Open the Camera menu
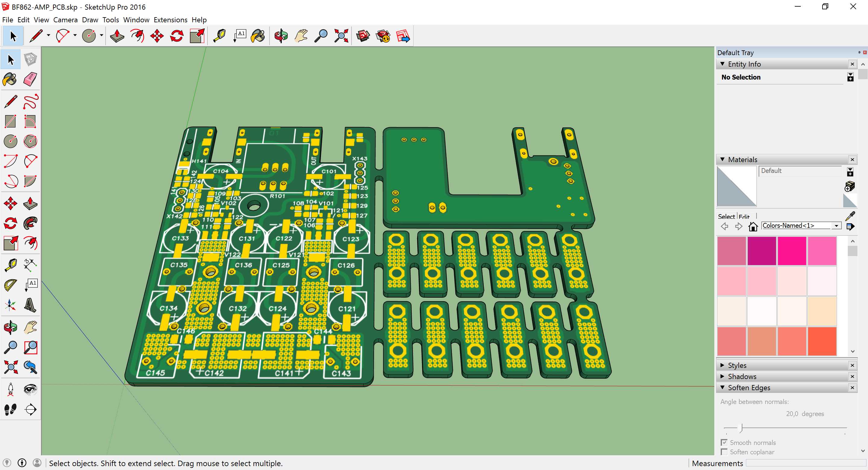The width and height of the screenshot is (868, 470). [65, 20]
